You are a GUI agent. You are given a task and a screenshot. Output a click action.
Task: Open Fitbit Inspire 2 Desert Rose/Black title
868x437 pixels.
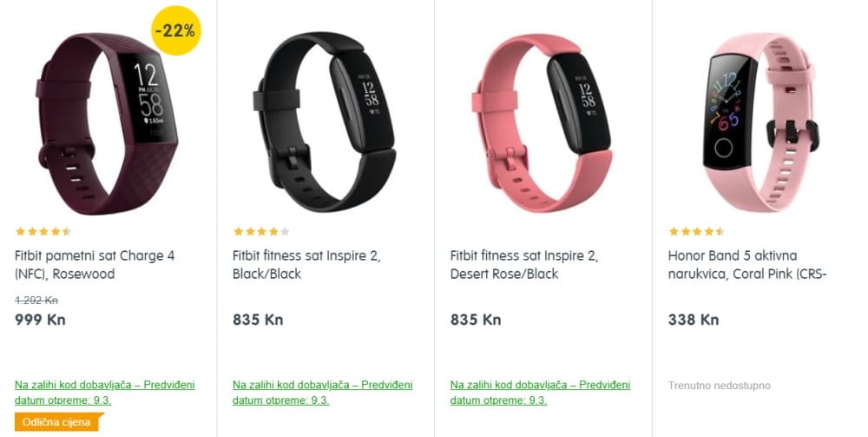[x=524, y=265]
